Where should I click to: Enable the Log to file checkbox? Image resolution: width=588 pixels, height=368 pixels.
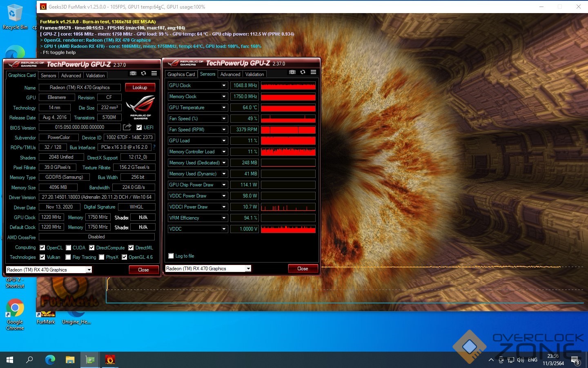(x=171, y=256)
